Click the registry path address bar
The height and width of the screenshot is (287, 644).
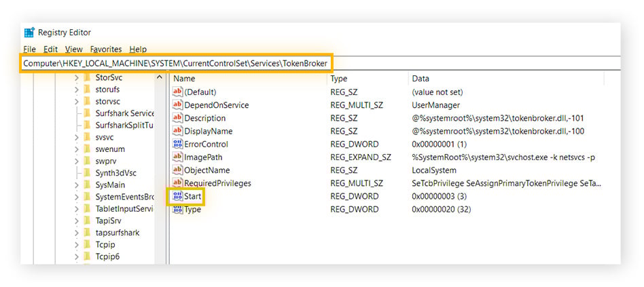tap(408, 63)
